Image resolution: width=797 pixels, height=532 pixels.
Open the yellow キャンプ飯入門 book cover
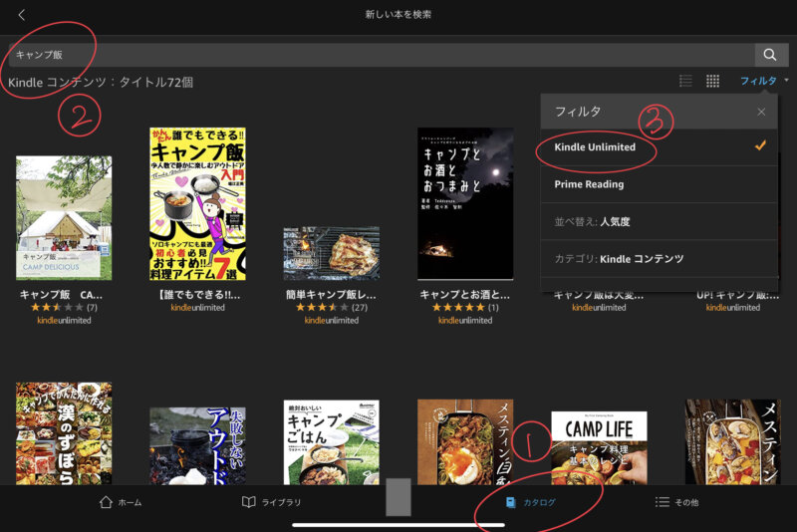pyautogui.click(x=197, y=203)
